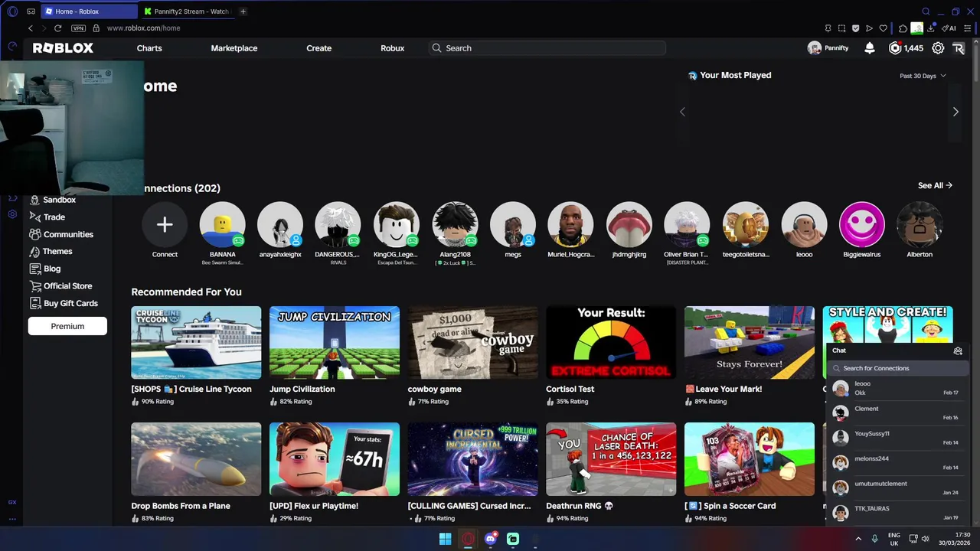Open GX sidebar settings gear icon
The image size is (980, 551).
[x=12, y=214]
